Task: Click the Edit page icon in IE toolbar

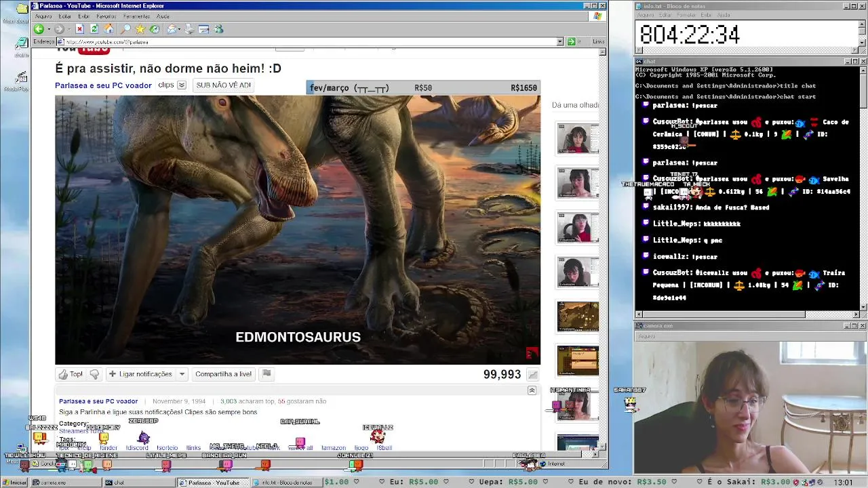Action: coord(203,29)
